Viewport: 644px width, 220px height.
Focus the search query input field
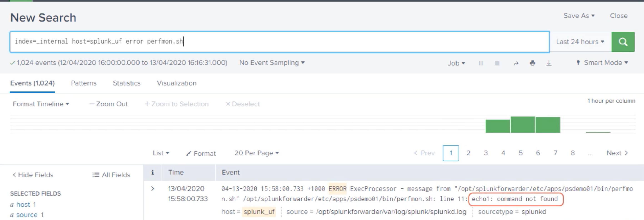tap(280, 42)
